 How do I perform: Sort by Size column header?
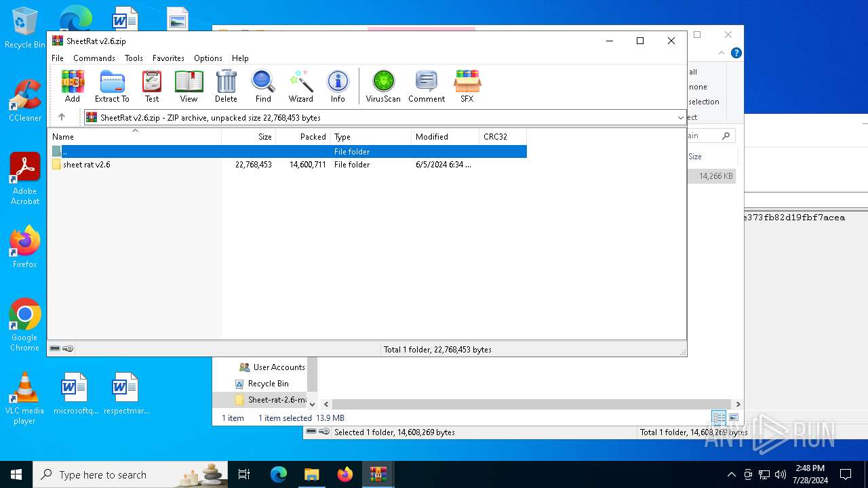click(249, 136)
